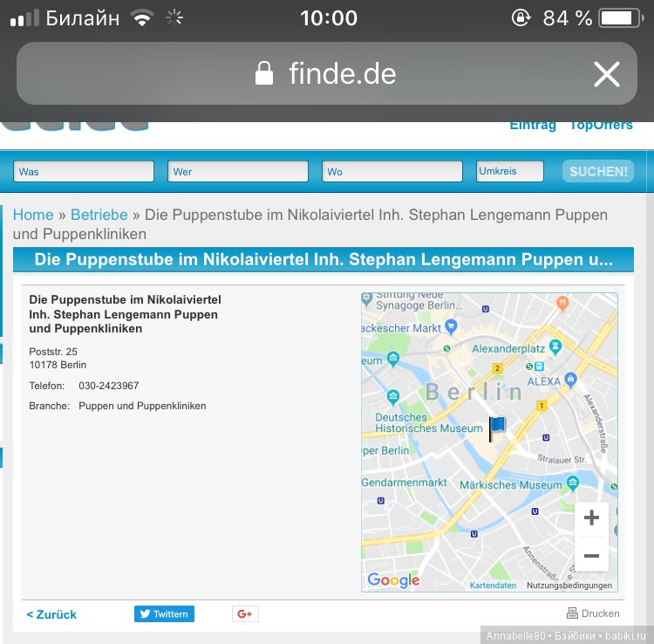Focus the Wo location field

coord(392,172)
